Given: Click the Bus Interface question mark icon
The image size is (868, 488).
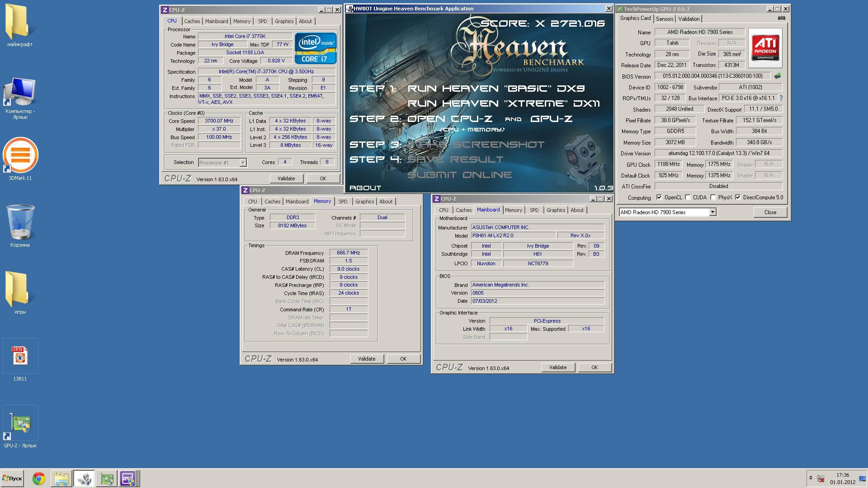Looking at the screenshot, I should click(781, 98).
